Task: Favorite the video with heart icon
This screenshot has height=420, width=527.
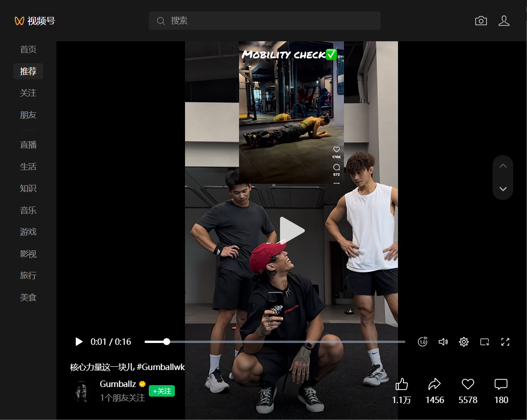Action: [x=468, y=384]
